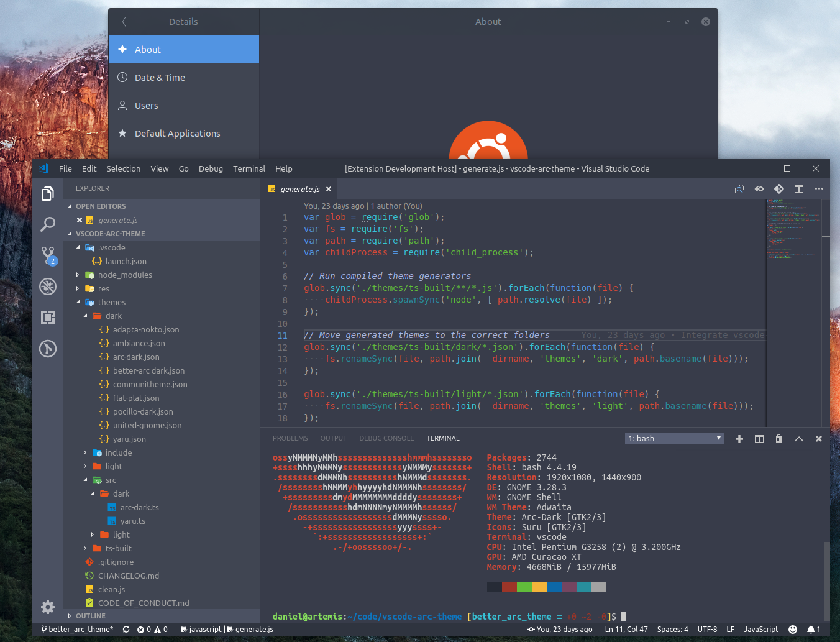
Task: Expand the include folder
Action: (162, 452)
